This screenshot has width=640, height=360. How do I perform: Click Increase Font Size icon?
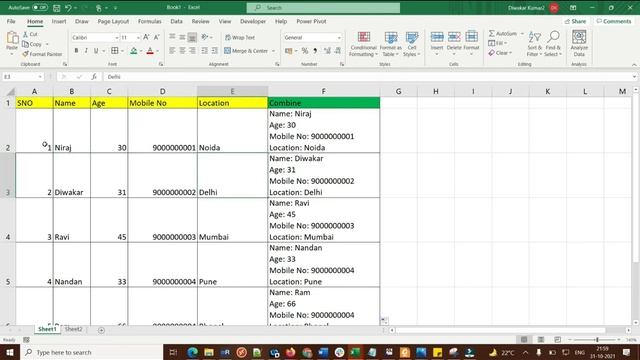[x=146, y=37]
